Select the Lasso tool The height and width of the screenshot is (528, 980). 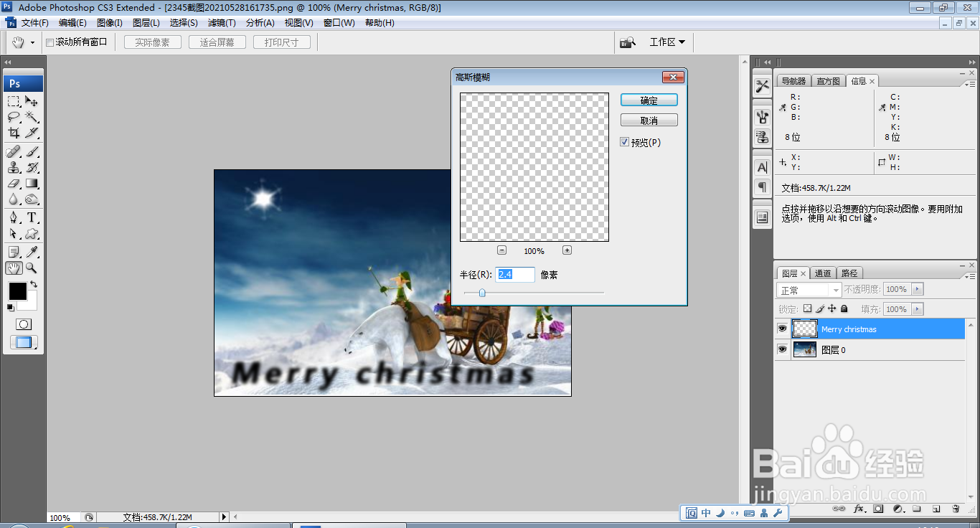click(14, 117)
